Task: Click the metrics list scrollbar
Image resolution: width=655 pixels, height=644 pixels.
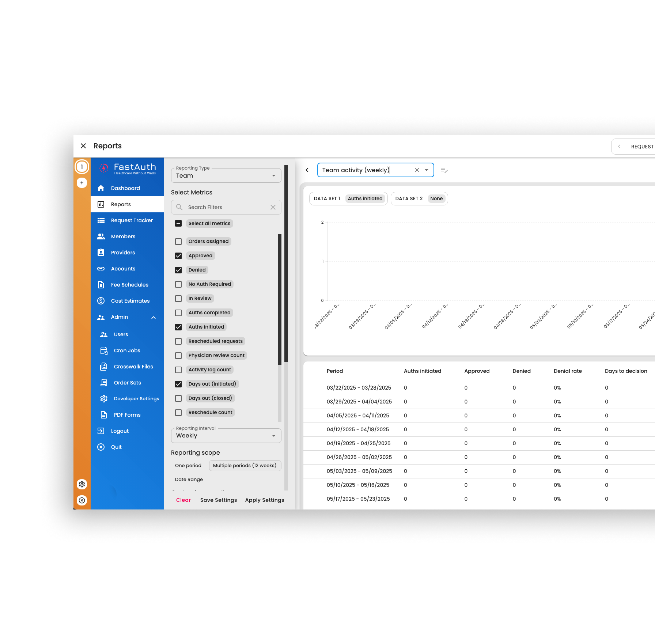Action: (280, 300)
